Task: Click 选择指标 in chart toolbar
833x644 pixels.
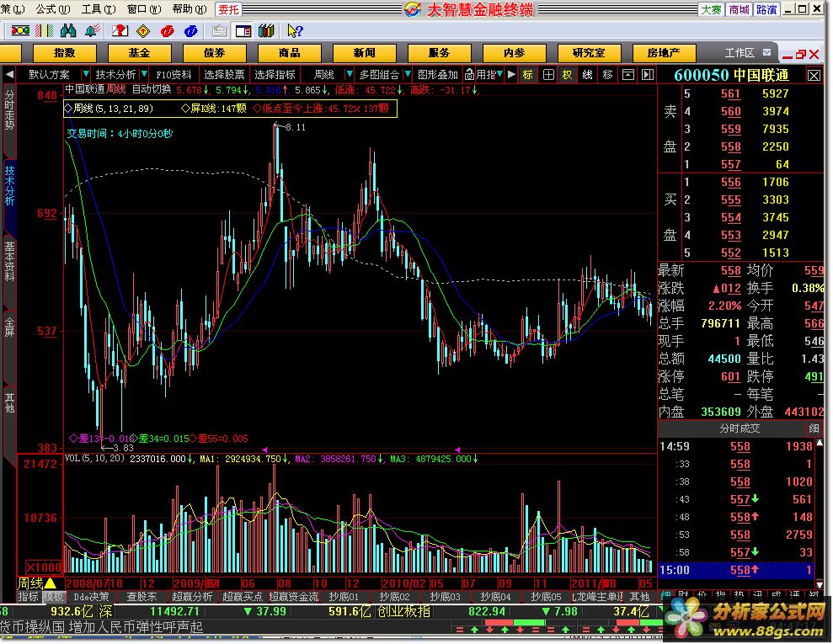Action: [275, 74]
